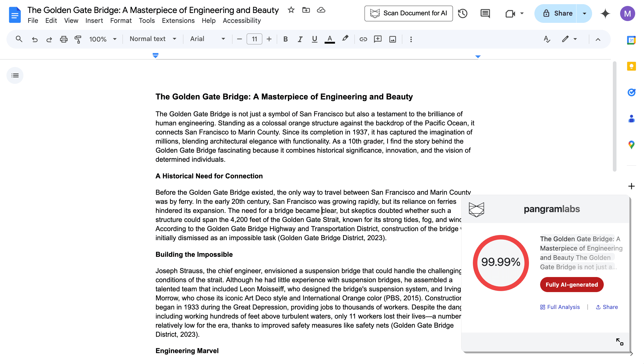This screenshot has height=364, width=644.
Task: Open the document outline icon
Action: tap(15, 76)
